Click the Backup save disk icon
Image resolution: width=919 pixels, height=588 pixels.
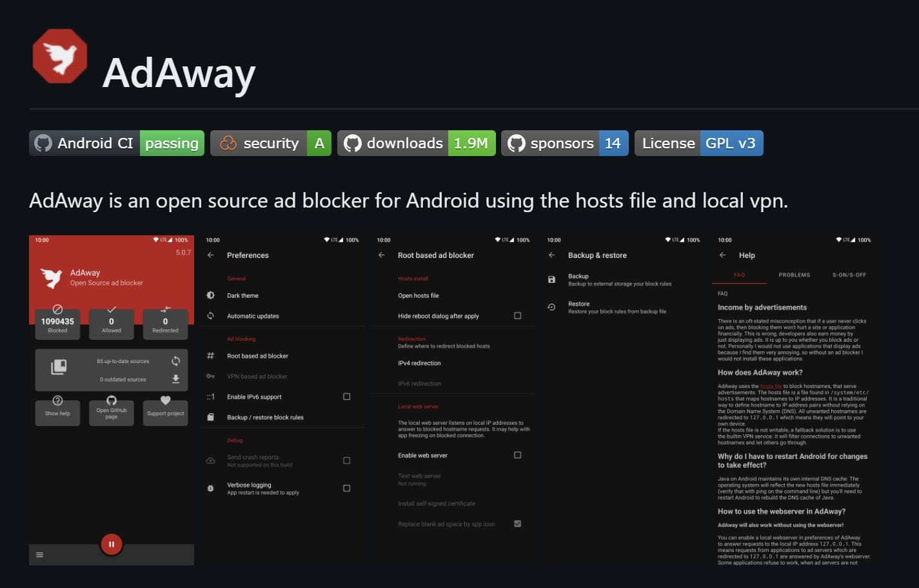(x=551, y=280)
